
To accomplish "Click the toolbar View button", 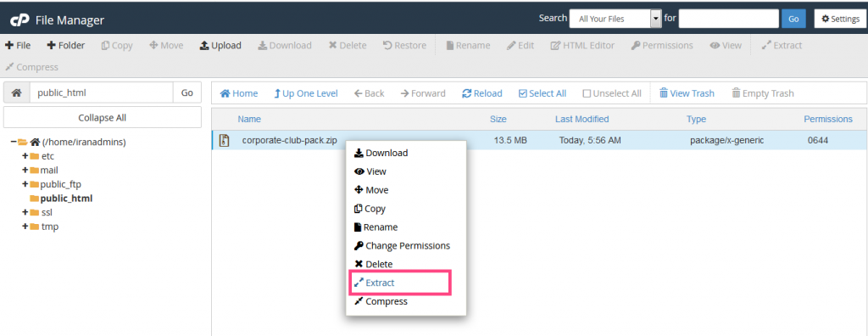I will 726,46.
